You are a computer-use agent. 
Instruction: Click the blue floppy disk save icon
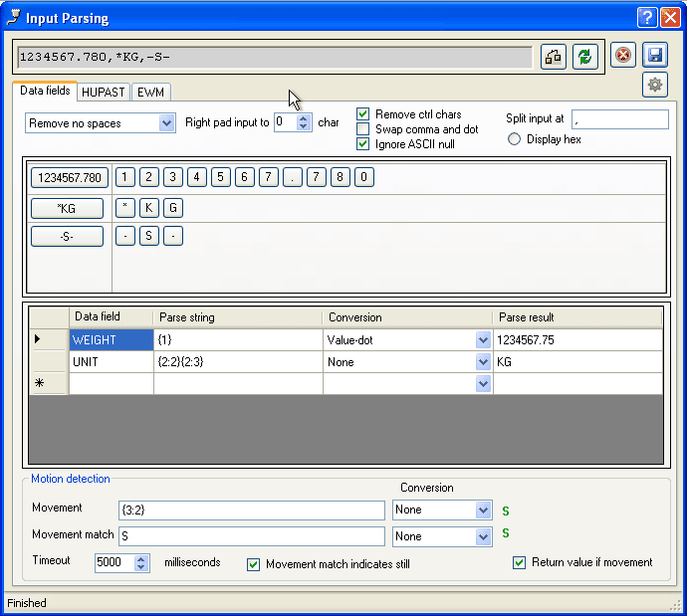[x=654, y=56]
